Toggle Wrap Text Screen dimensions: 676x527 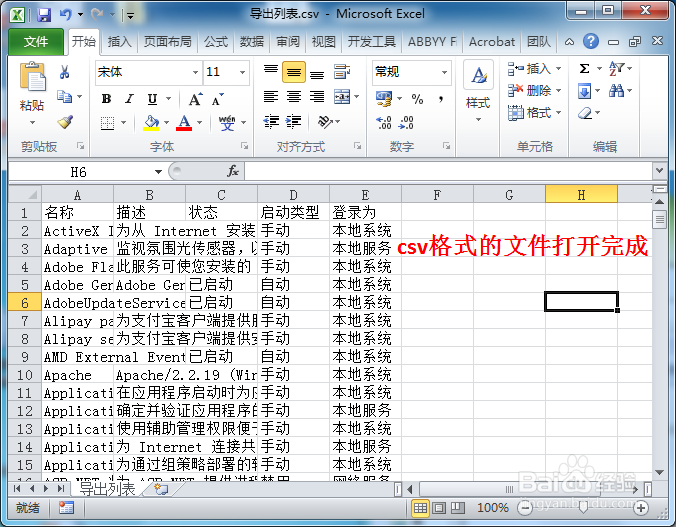tap(342, 72)
